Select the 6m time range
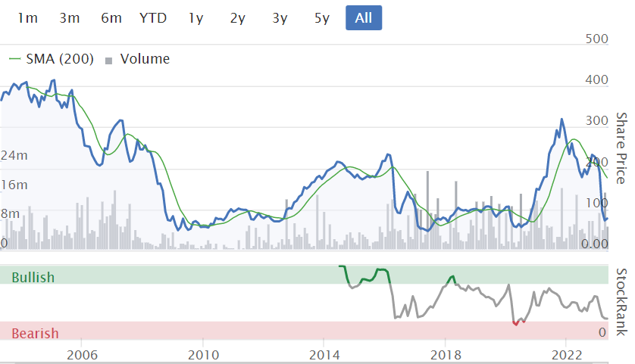The width and height of the screenshot is (635, 364). [111, 18]
